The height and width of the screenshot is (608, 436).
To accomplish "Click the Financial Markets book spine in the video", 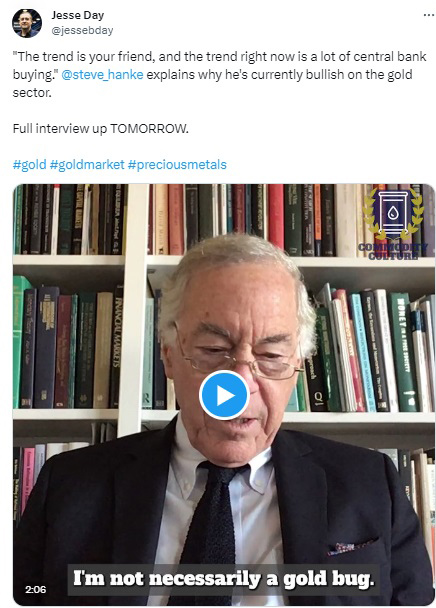I will pos(117,346).
